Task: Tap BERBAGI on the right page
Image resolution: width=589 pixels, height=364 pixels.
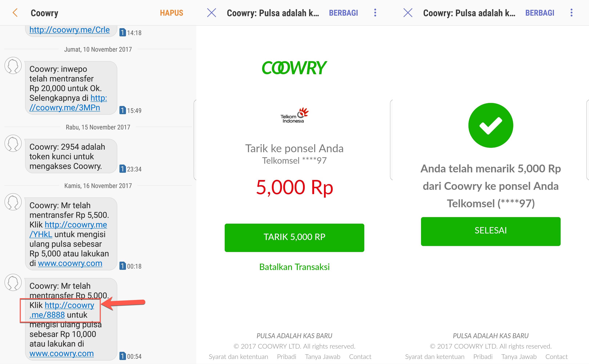Action: tap(540, 13)
